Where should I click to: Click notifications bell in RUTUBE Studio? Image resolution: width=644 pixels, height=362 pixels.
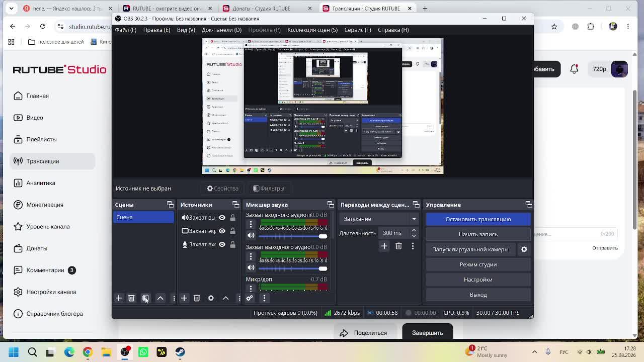[574, 69]
